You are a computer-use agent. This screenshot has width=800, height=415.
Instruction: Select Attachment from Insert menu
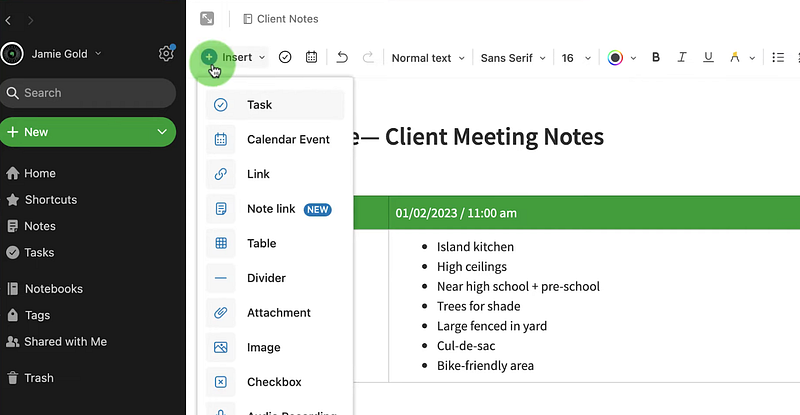[x=275, y=313]
